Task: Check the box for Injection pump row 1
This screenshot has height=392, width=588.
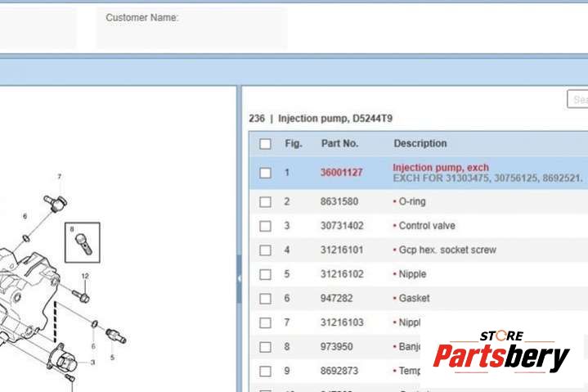Action: 265,173
